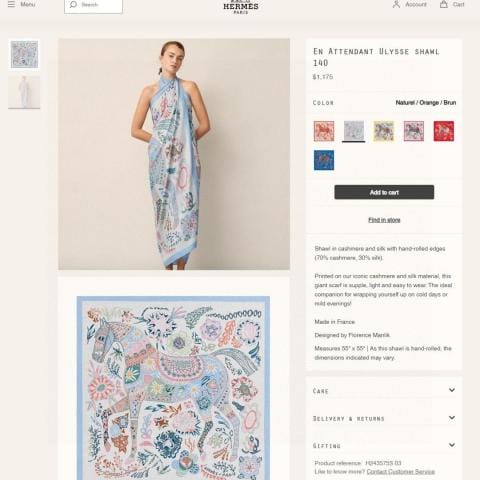Go to Hermès Paris logo home
Viewport: 480px width, 480px height.
(241, 7)
